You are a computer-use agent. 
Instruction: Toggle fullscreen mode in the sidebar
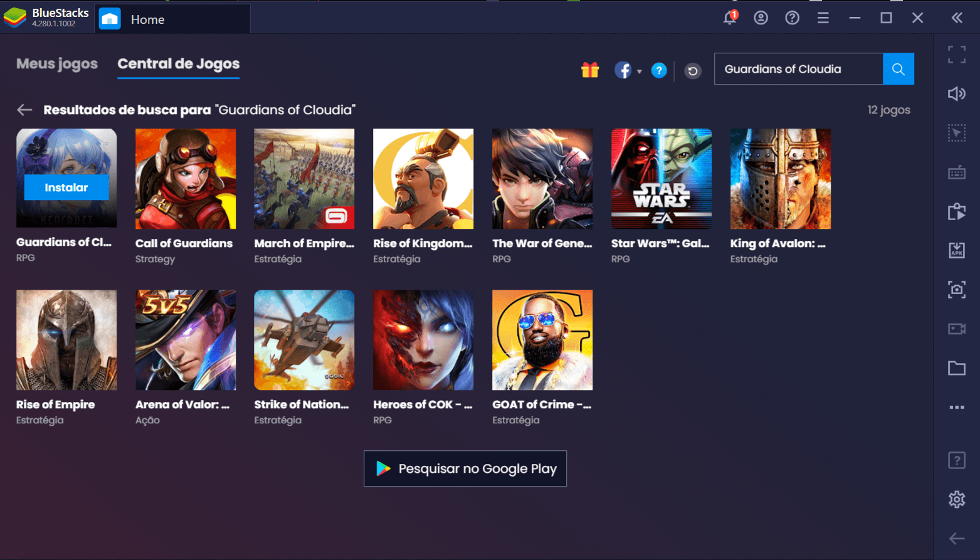pyautogui.click(x=957, y=55)
